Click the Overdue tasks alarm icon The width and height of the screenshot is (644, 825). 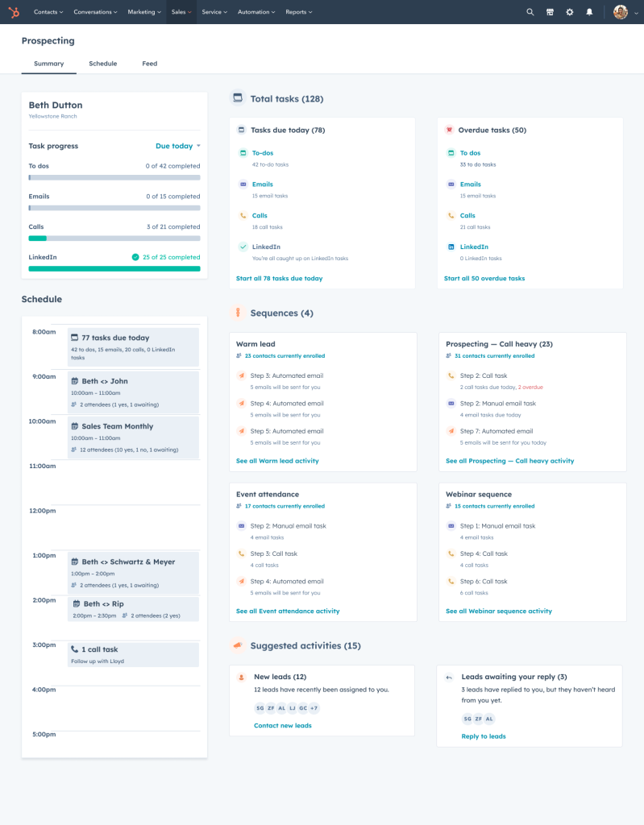tap(449, 130)
